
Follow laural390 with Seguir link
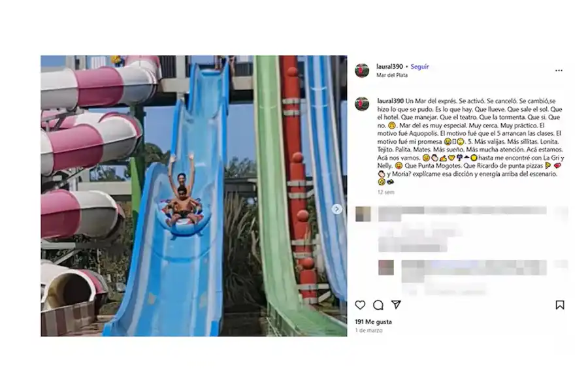(x=419, y=67)
